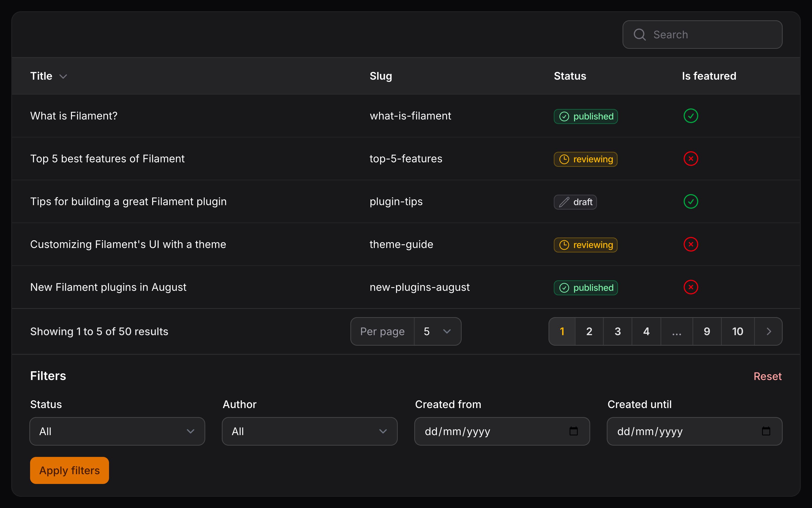This screenshot has width=812, height=508.
Task: Click the search magnifier icon
Action: point(640,35)
